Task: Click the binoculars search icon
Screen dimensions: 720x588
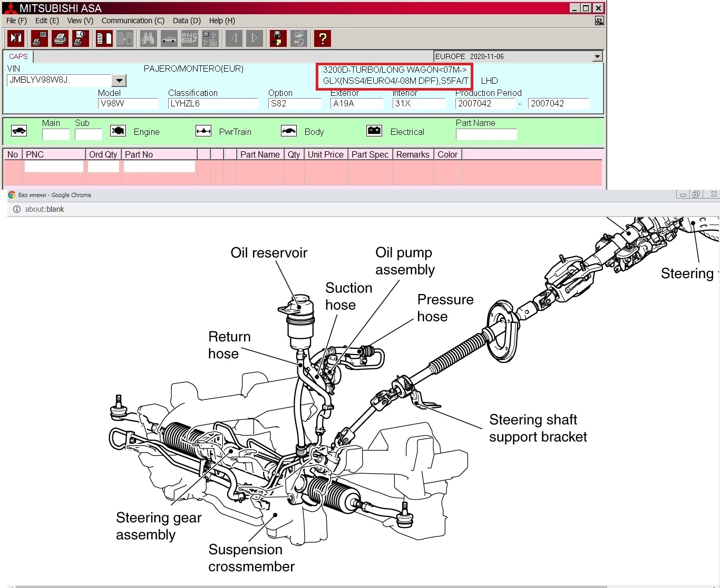Action: click(x=148, y=38)
